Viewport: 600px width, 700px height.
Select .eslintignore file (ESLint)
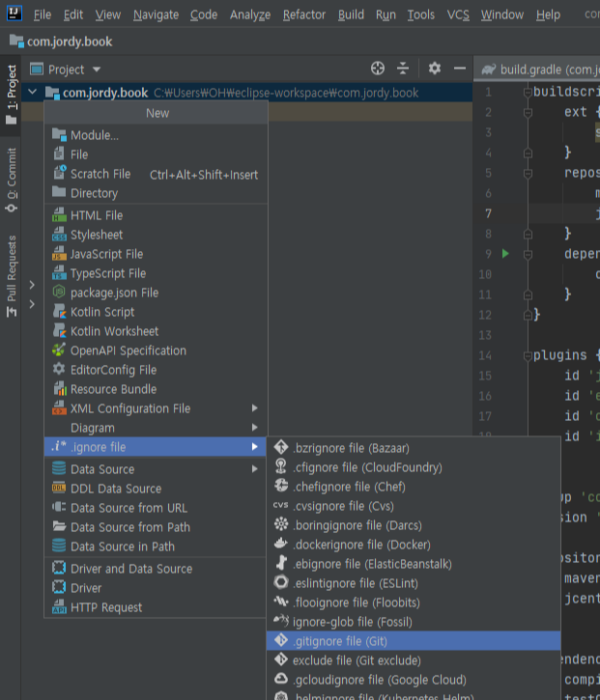click(x=414, y=583)
